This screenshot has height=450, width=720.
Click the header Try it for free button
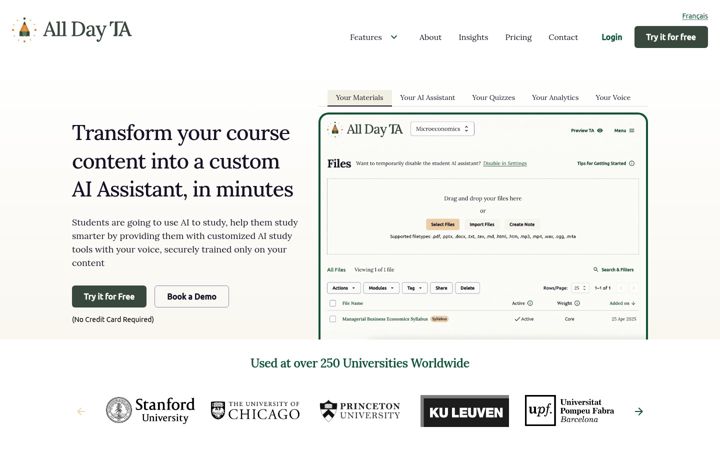click(x=671, y=37)
